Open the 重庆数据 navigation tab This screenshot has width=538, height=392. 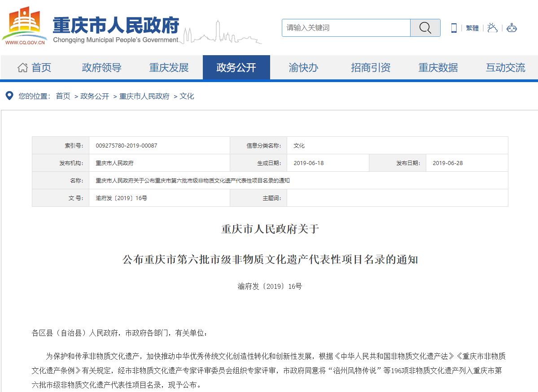(438, 68)
